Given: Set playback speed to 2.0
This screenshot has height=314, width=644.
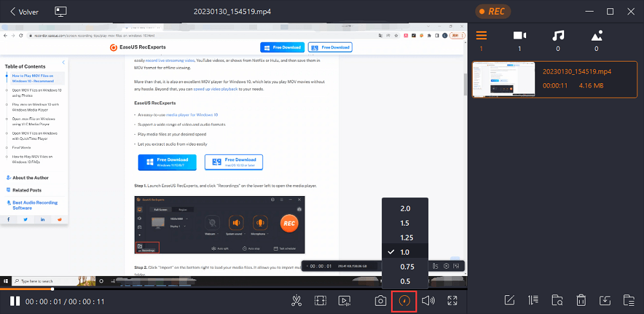Looking at the screenshot, I should (x=405, y=208).
